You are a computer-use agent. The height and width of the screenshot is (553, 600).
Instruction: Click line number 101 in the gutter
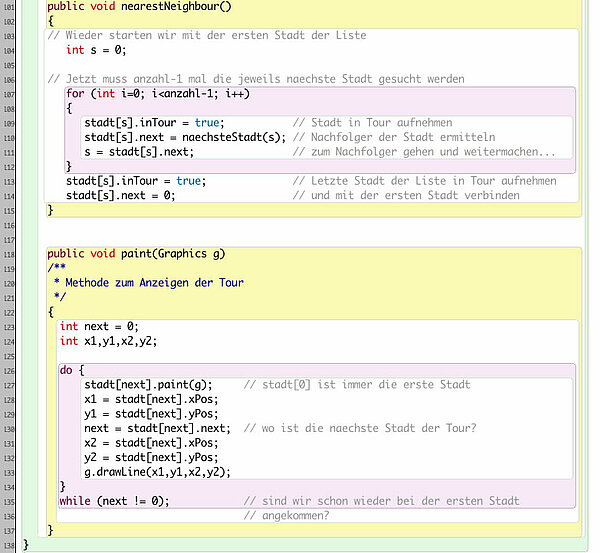click(x=8, y=6)
